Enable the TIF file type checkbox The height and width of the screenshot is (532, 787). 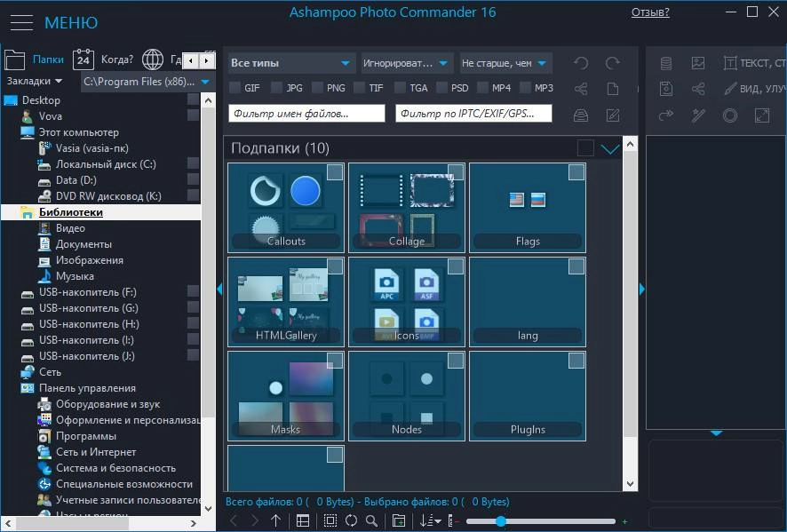pos(359,88)
